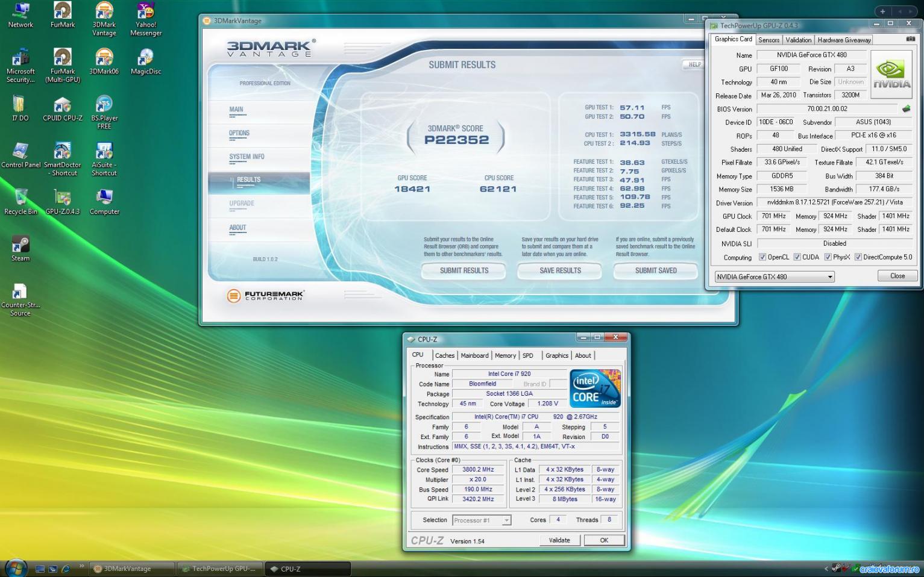
Task: Toggle the OpenCL checkbox in GPU-Z
Action: pos(762,257)
